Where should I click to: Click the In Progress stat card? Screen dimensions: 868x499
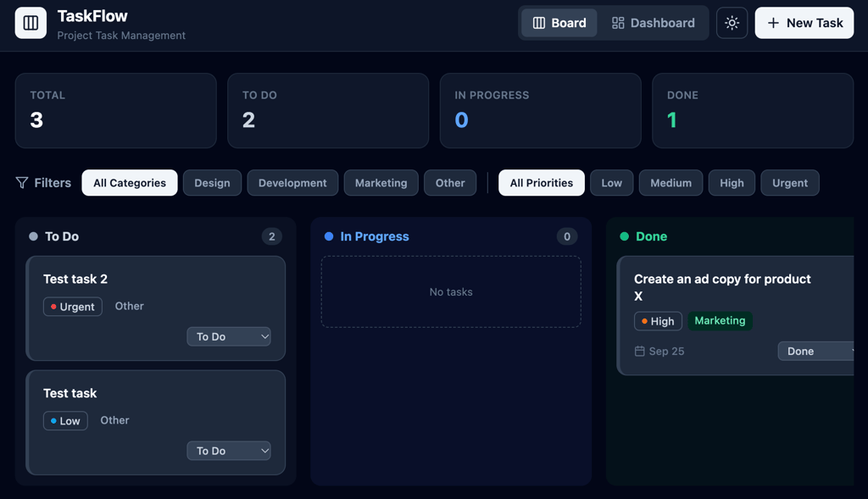[540, 111]
